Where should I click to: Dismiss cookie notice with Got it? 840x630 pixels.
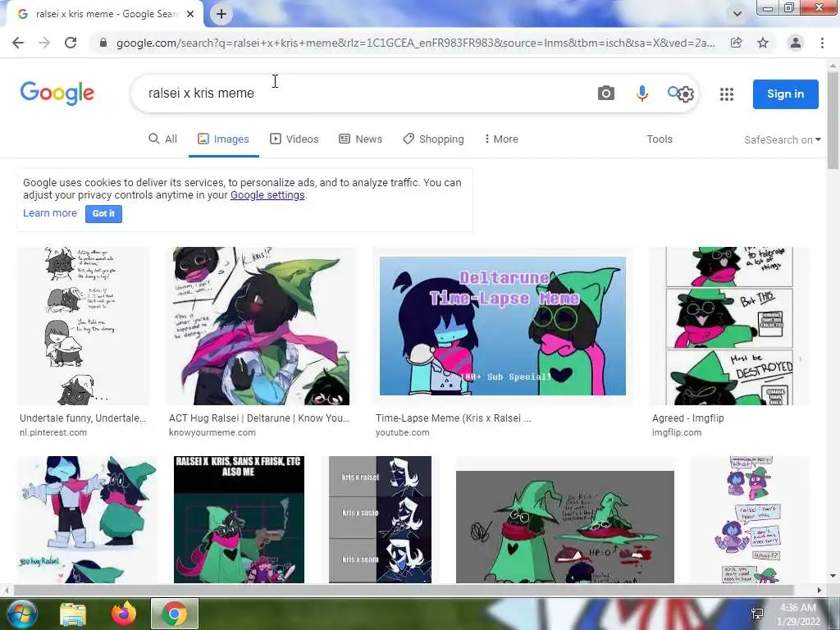(x=103, y=214)
